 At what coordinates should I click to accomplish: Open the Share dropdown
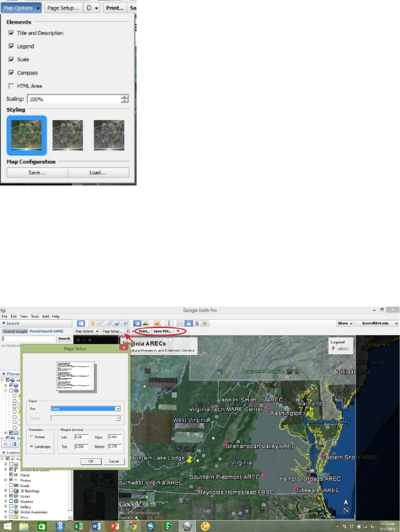[345, 323]
